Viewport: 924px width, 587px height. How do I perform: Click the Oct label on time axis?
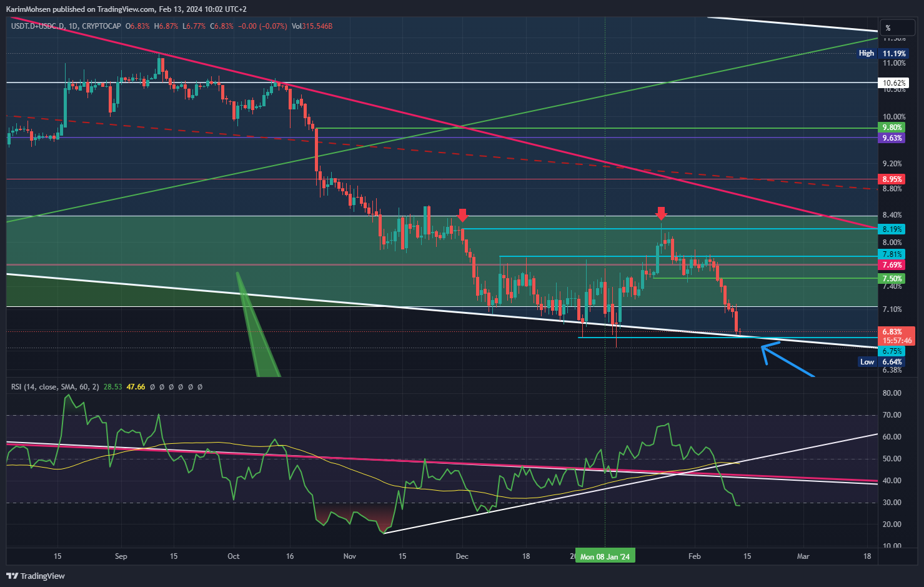tap(234, 556)
